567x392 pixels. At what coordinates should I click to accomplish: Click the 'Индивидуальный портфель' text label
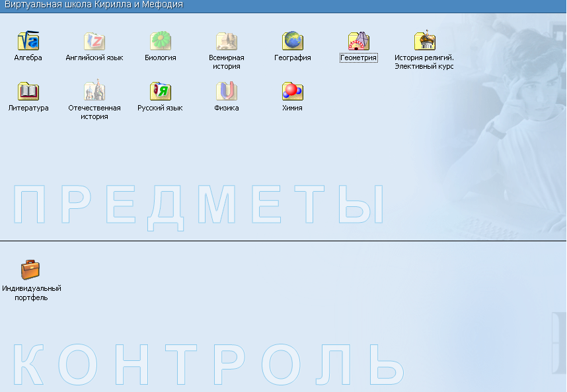tap(32, 293)
